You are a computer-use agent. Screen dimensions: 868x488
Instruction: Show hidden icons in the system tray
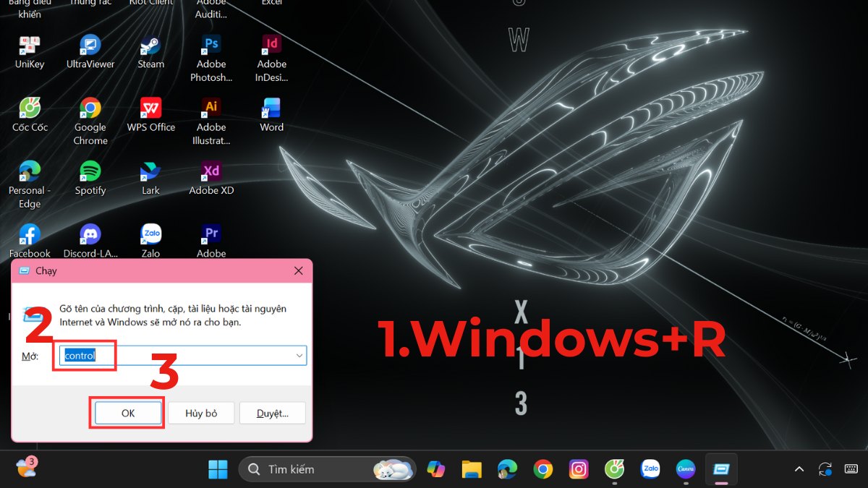pyautogui.click(x=799, y=469)
